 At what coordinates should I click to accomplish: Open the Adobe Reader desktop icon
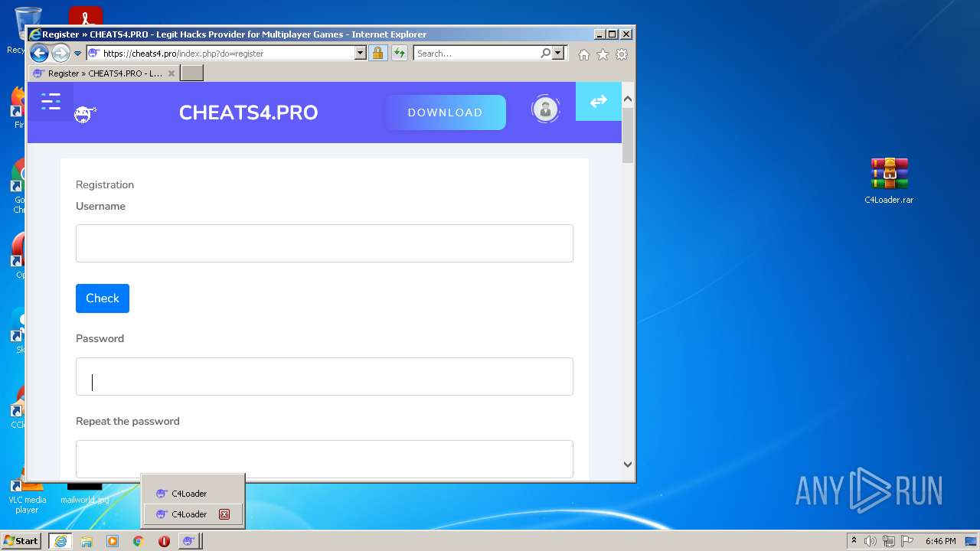(85, 16)
